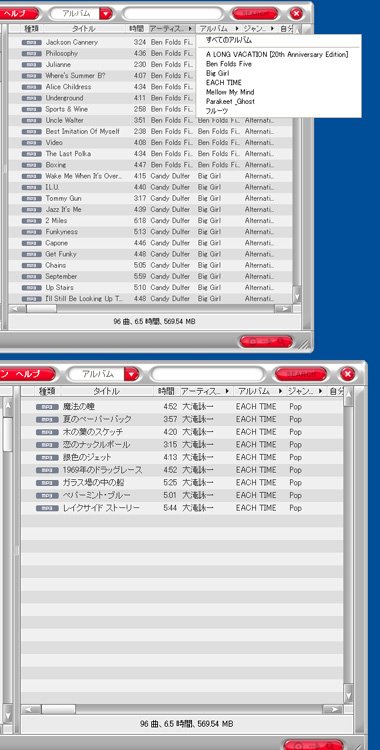Choose EACH TIME in album menu
The image size is (380, 750).
click(224, 83)
